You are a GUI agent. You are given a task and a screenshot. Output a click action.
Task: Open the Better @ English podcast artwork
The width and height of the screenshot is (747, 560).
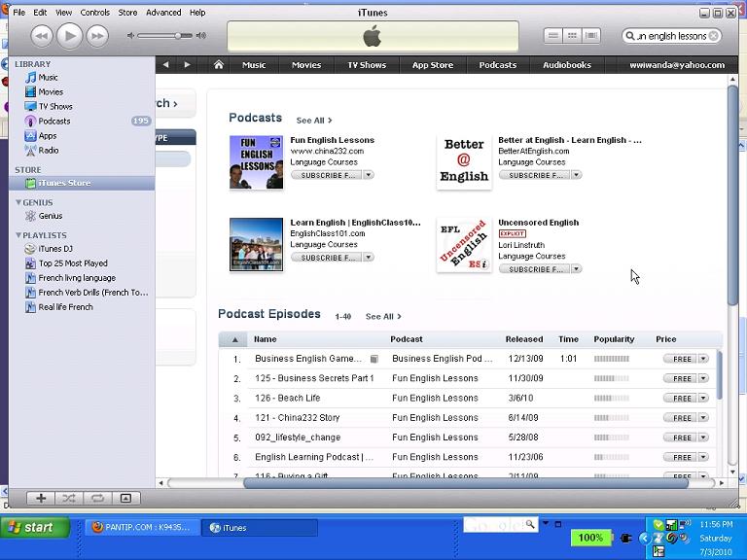464,162
